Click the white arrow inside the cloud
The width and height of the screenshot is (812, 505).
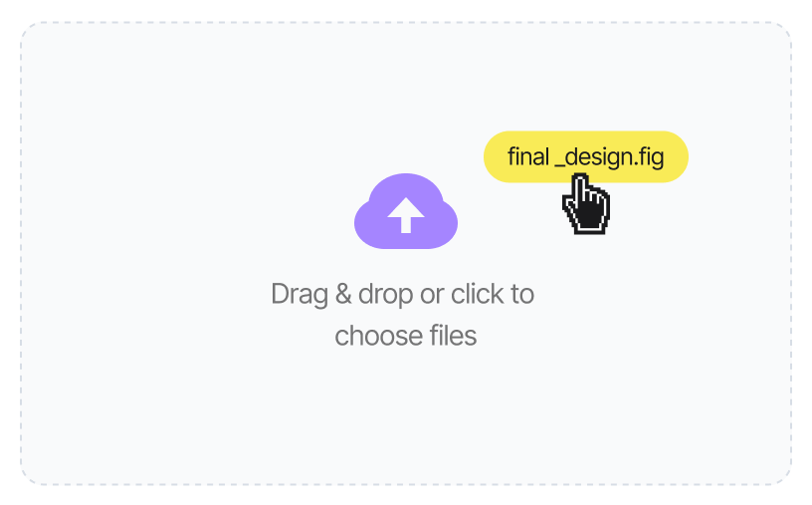[x=406, y=213]
